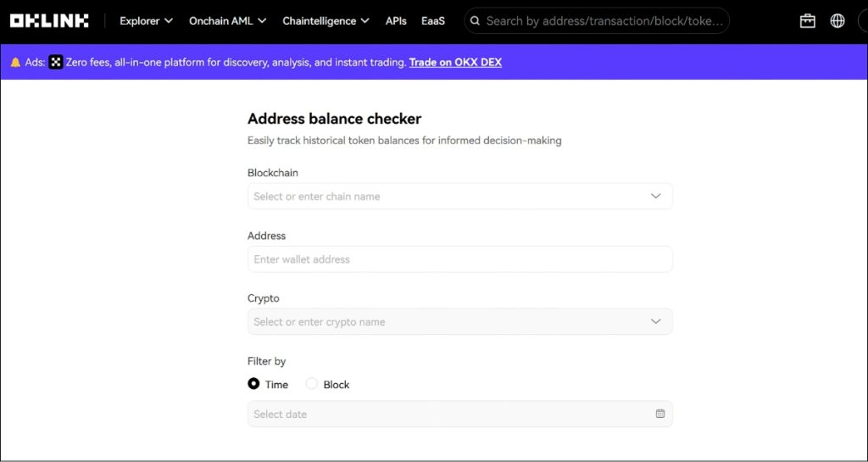This screenshot has height=462, width=868.
Task: Click the Select date field
Action: (449, 414)
